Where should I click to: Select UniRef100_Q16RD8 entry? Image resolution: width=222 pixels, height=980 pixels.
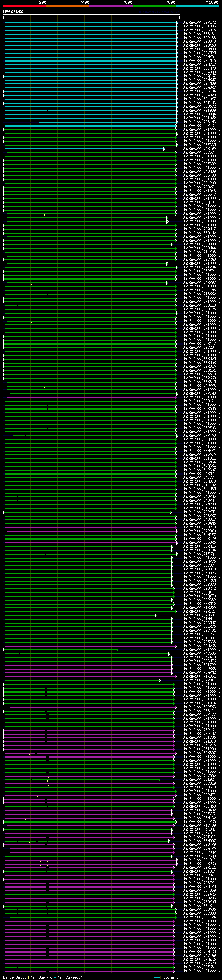click(199, 508)
